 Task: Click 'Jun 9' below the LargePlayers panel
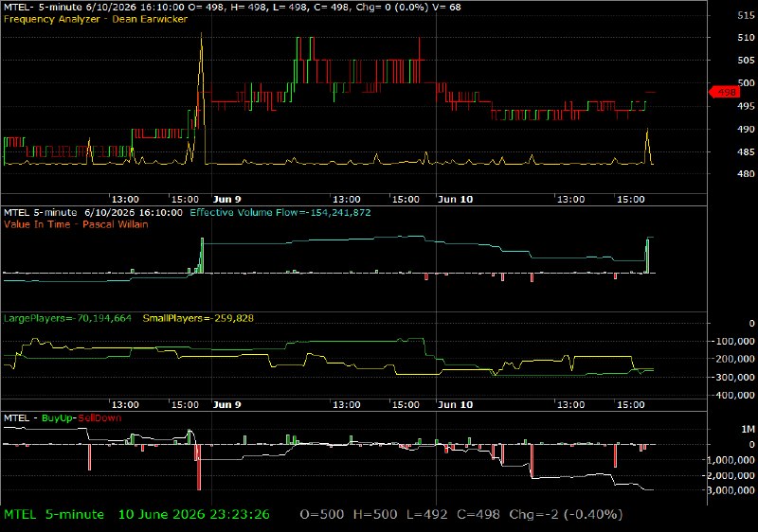coord(226,404)
